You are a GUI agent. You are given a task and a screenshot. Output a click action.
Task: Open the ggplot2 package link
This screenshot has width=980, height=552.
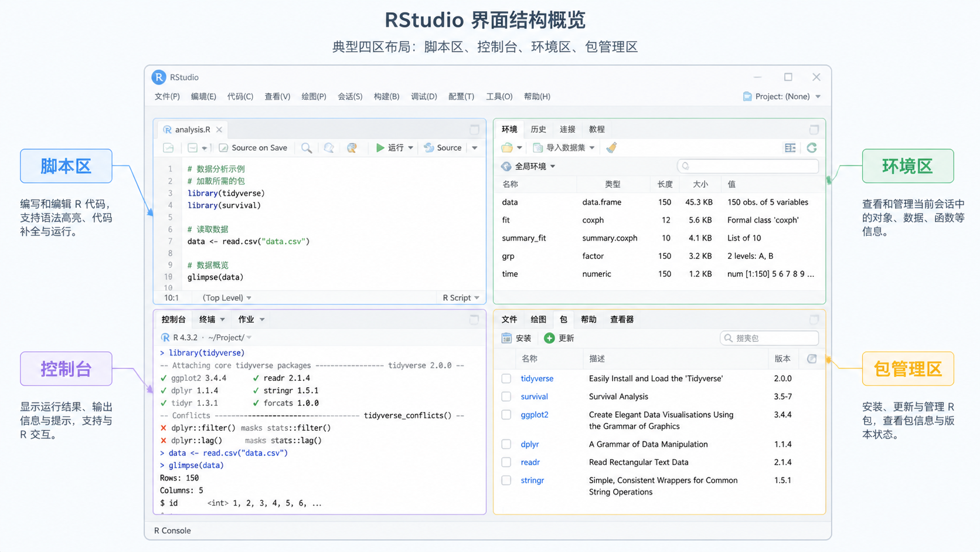(535, 415)
